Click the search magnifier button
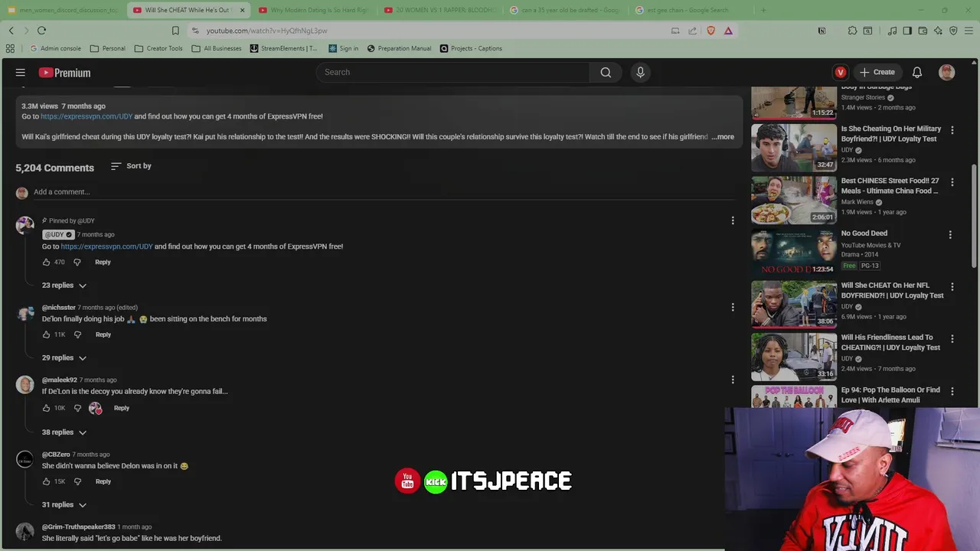Viewport: 980px width, 551px height. [x=606, y=72]
